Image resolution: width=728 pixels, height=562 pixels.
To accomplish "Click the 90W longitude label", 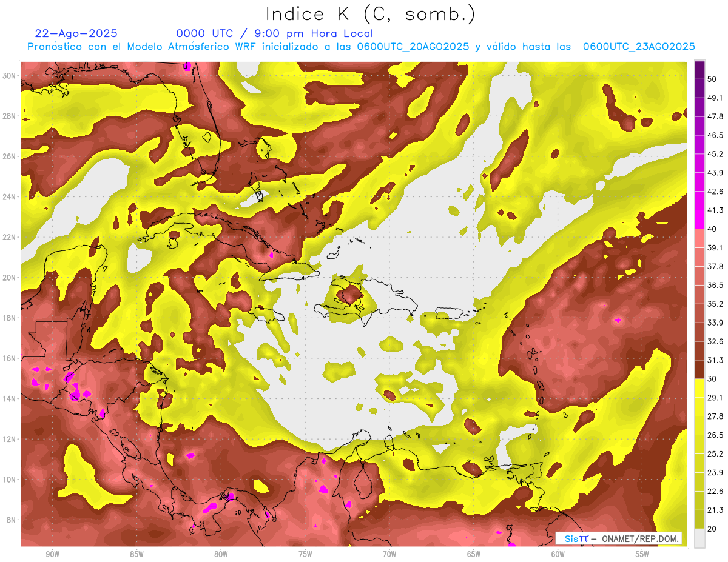I will (52, 554).
